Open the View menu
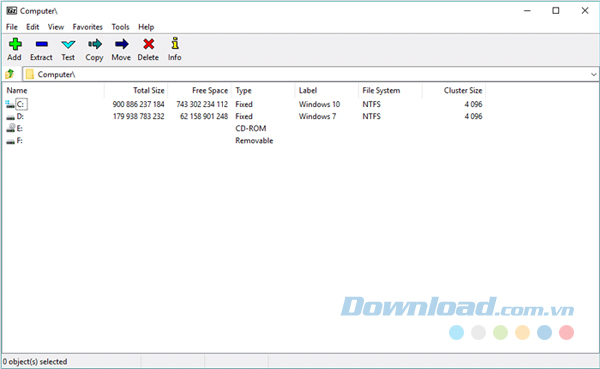The width and height of the screenshot is (600, 369). point(56,27)
